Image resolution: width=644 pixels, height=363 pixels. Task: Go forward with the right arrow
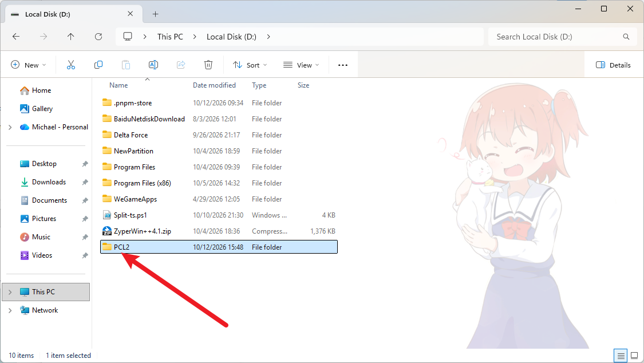point(44,37)
